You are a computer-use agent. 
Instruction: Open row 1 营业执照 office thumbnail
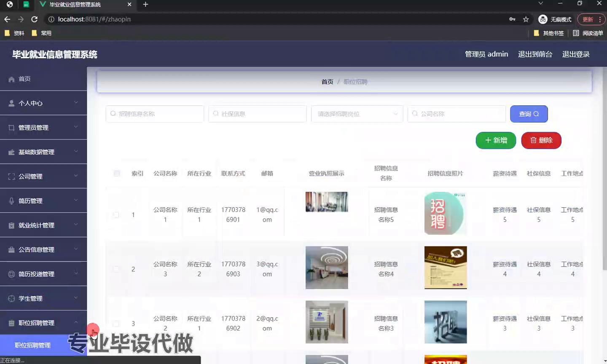tap(327, 202)
